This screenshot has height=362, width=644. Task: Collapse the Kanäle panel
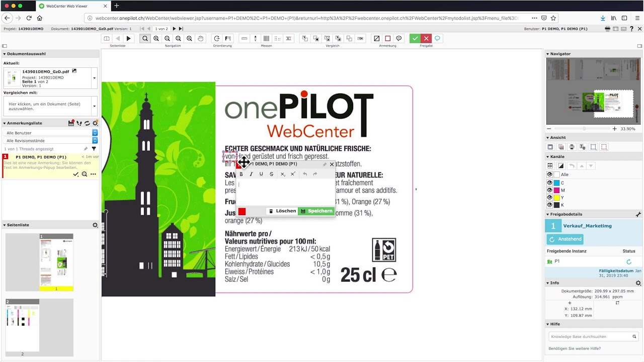(x=548, y=157)
